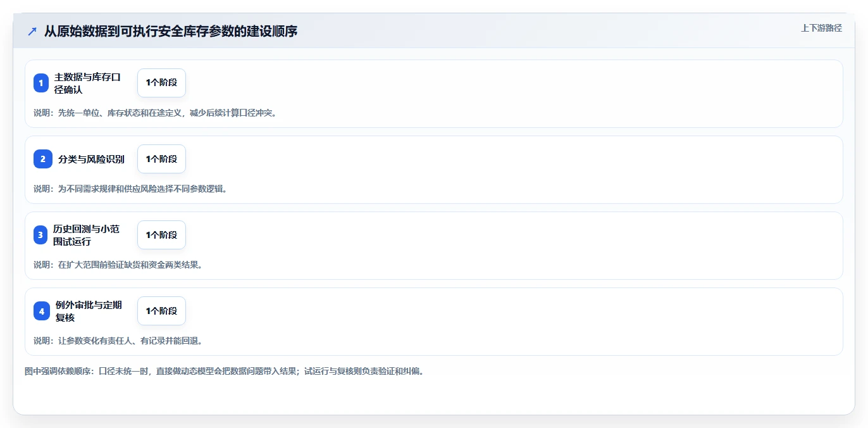This screenshot has width=868, height=428.
Task: Click 1个阶段 button in 历史回测与小范围试运行 card
Action: [x=161, y=235]
